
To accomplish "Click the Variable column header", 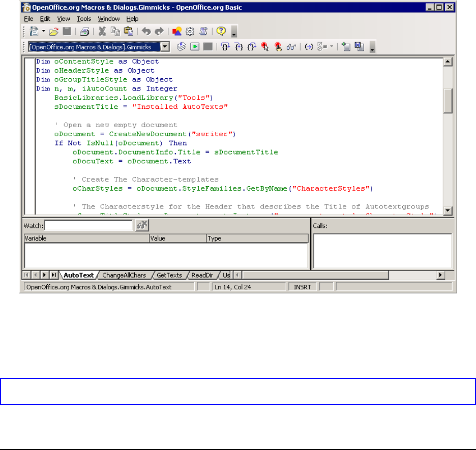I will coord(86,238).
